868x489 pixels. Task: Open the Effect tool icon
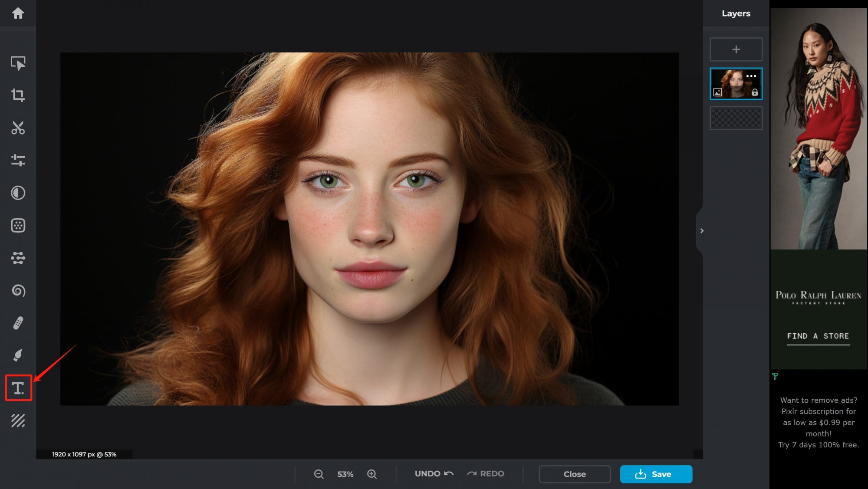point(18,226)
